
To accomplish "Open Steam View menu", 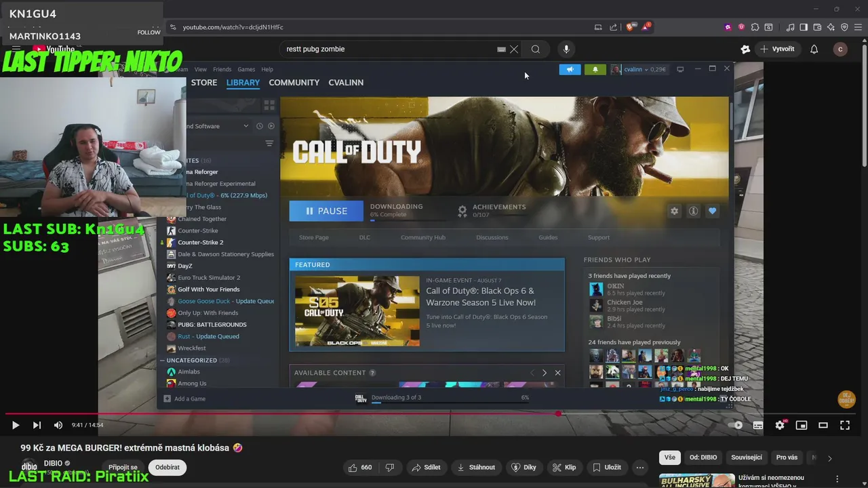I will (x=201, y=69).
